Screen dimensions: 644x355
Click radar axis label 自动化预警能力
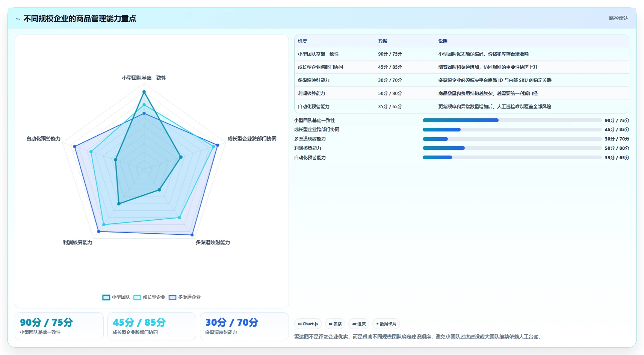(43, 139)
